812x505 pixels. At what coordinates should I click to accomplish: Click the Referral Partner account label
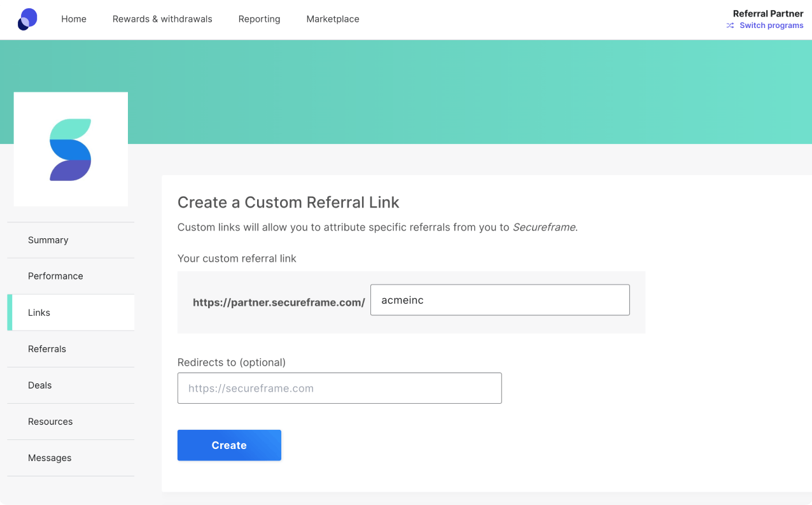coord(767,14)
